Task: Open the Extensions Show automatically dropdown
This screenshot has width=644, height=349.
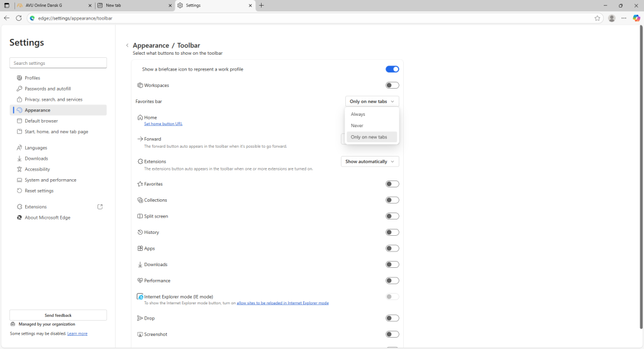Action: [370, 162]
